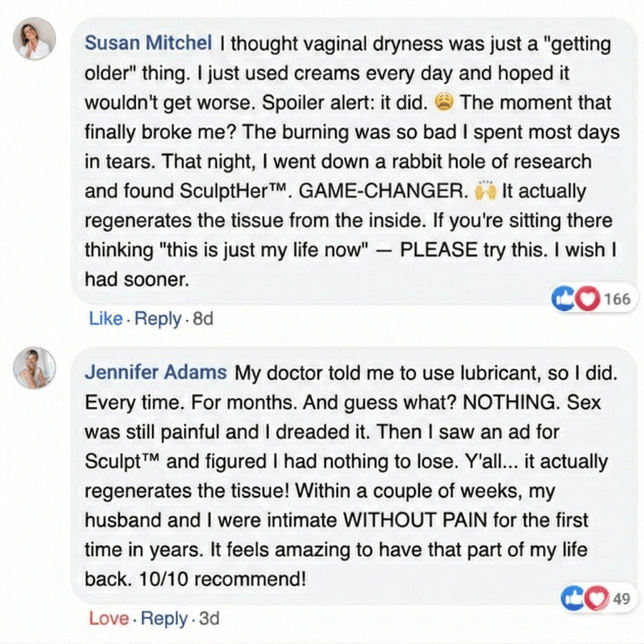Screen dimensions: 644x644
Task: Click the WITHOUT PAIN text in Jennifer's comment
Action: (x=415, y=520)
